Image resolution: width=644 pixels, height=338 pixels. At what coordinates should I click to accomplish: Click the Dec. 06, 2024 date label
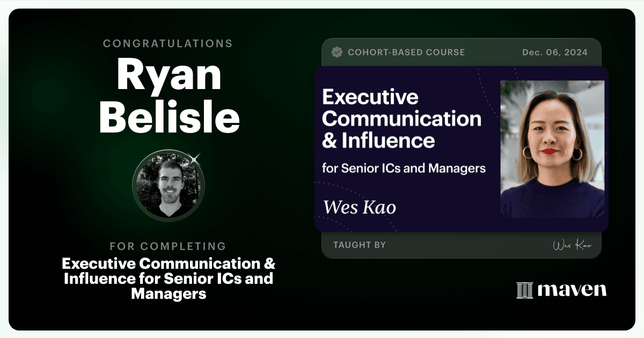555,52
